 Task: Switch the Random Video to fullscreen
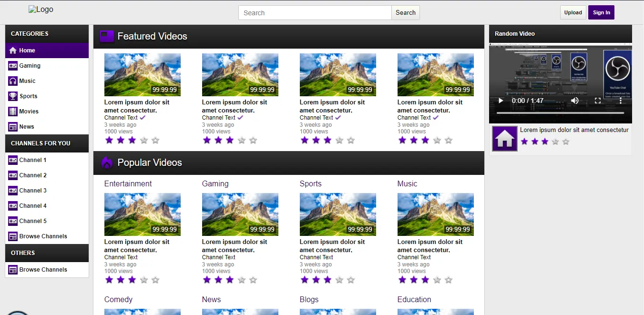[x=598, y=101]
